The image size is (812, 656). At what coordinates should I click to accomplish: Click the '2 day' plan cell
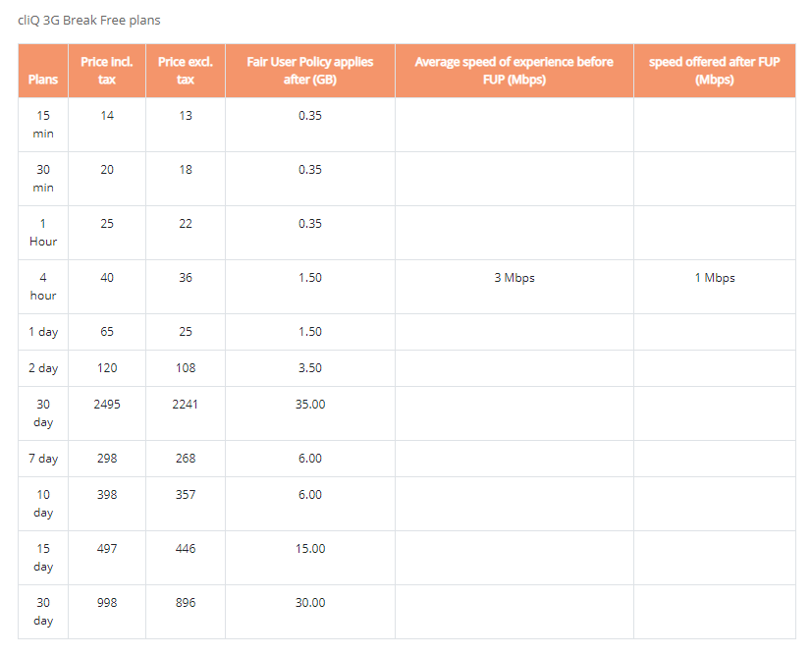[43, 368]
